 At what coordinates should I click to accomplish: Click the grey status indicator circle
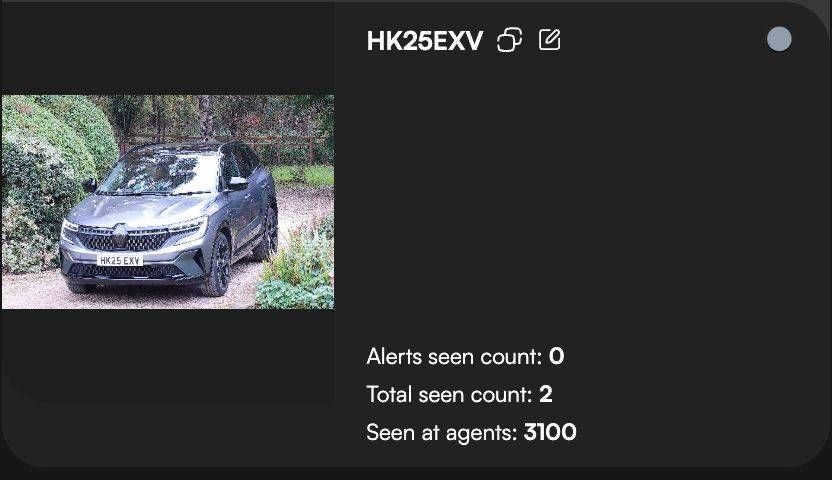pyautogui.click(x=779, y=39)
